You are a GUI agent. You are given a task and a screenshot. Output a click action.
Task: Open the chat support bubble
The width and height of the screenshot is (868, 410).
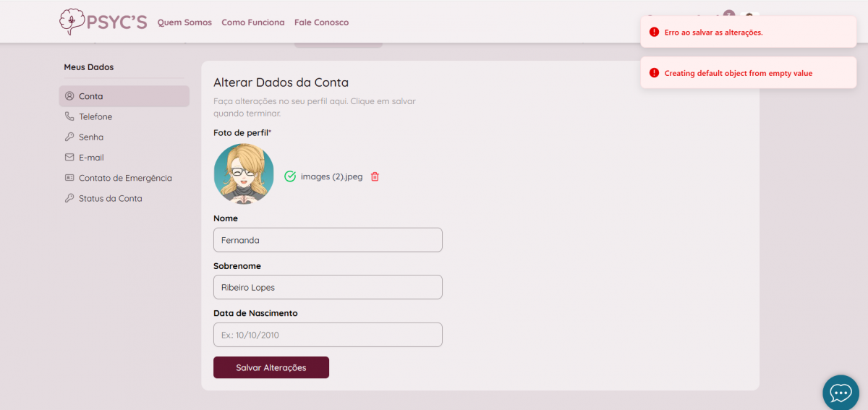pos(841,393)
